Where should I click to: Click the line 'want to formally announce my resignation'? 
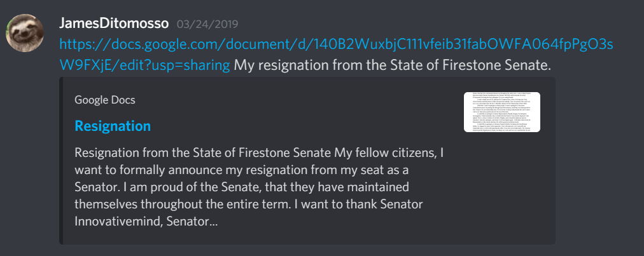point(242,170)
